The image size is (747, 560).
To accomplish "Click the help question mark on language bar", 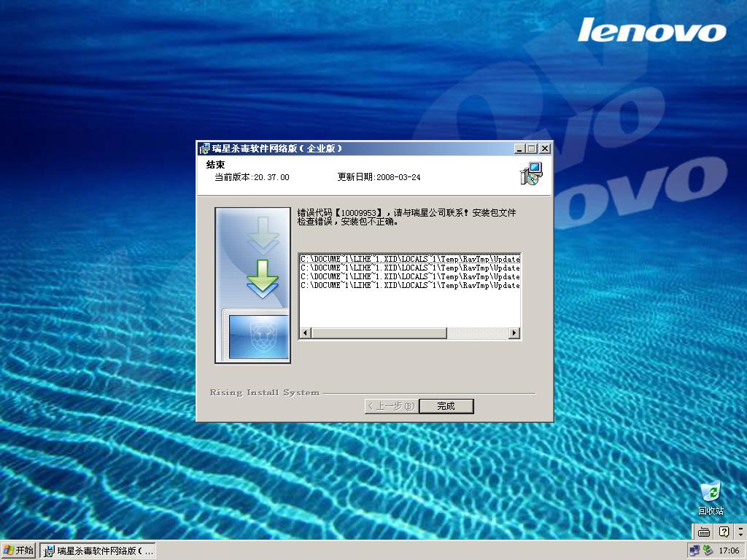I will point(724,532).
